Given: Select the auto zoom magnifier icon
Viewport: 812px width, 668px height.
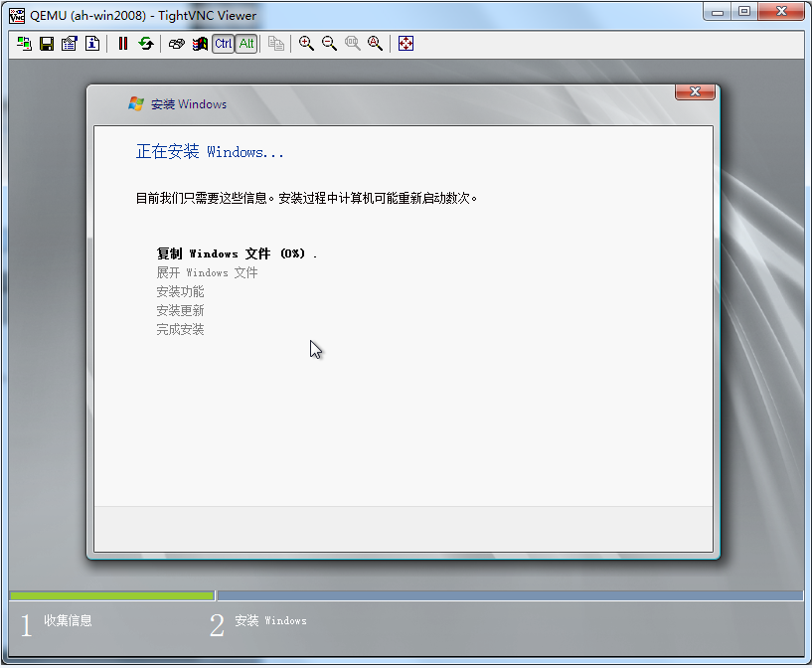Looking at the screenshot, I should [376, 44].
